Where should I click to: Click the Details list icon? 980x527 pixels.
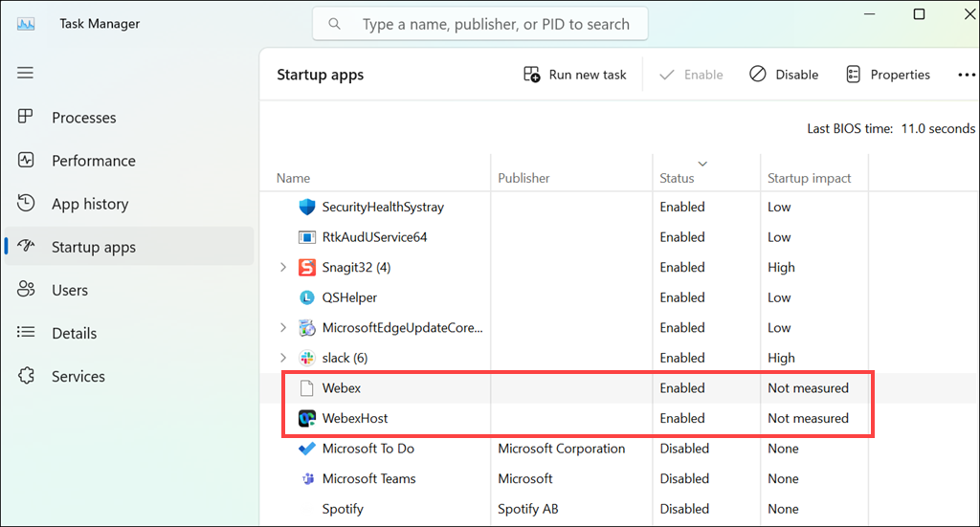point(26,333)
